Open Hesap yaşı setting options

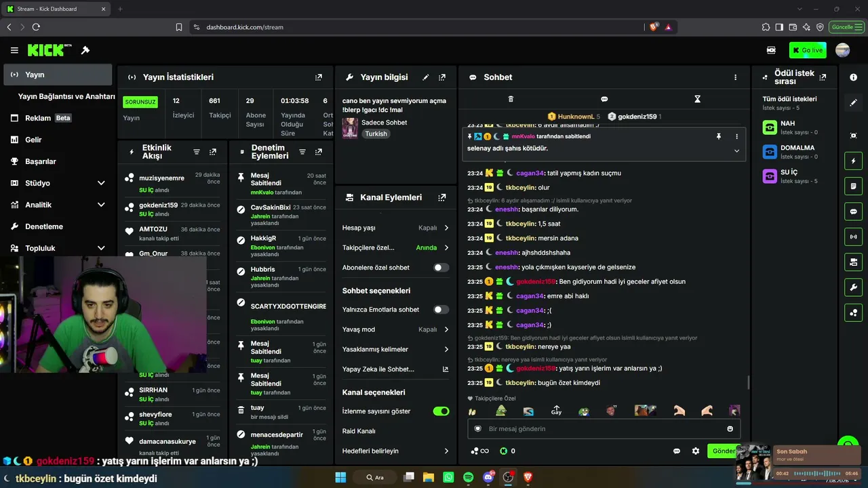[x=396, y=228]
